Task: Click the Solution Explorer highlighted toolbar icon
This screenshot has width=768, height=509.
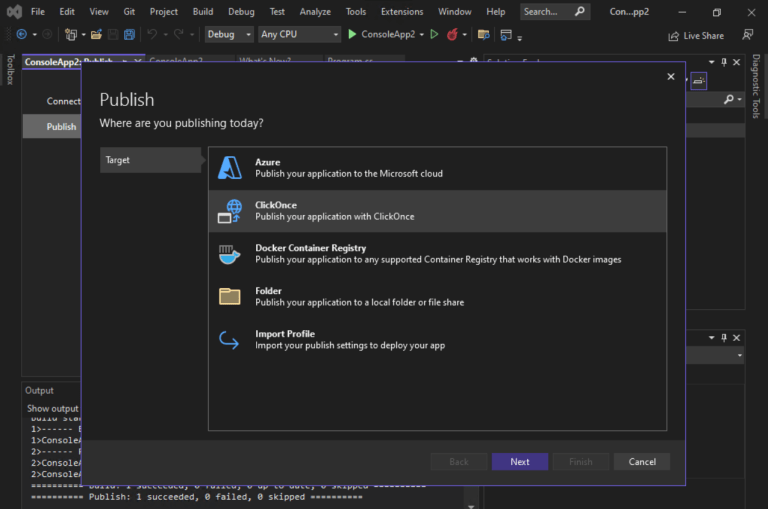Action: (699, 81)
